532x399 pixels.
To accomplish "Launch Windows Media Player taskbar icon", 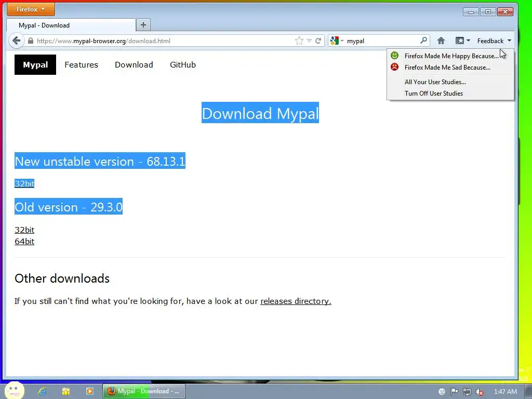I will coord(89,391).
